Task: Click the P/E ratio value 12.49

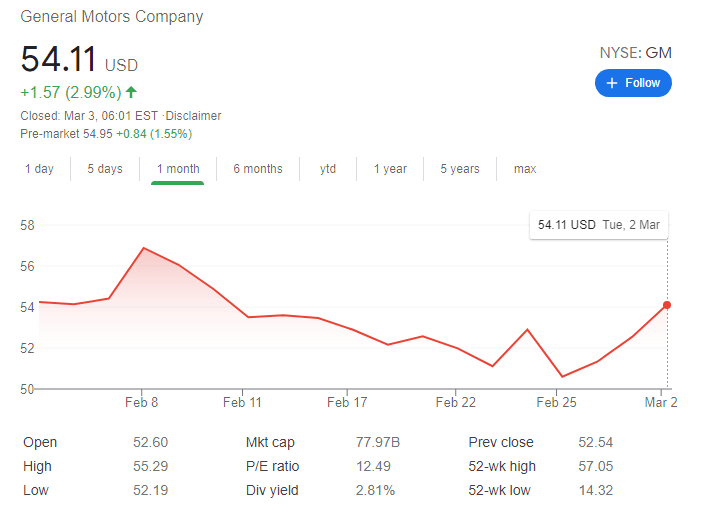Action: (373, 466)
